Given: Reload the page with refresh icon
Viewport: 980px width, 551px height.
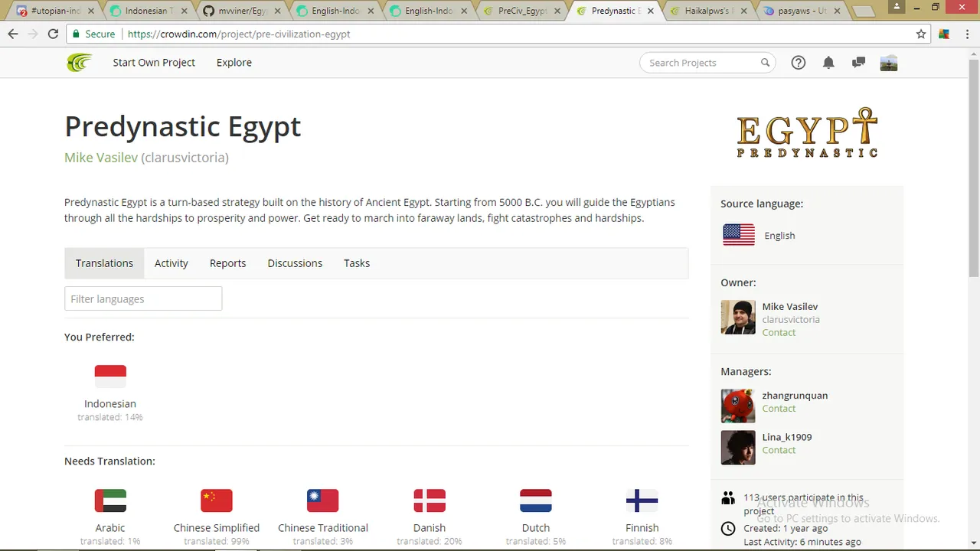Looking at the screenshot, I should (53, 34).
